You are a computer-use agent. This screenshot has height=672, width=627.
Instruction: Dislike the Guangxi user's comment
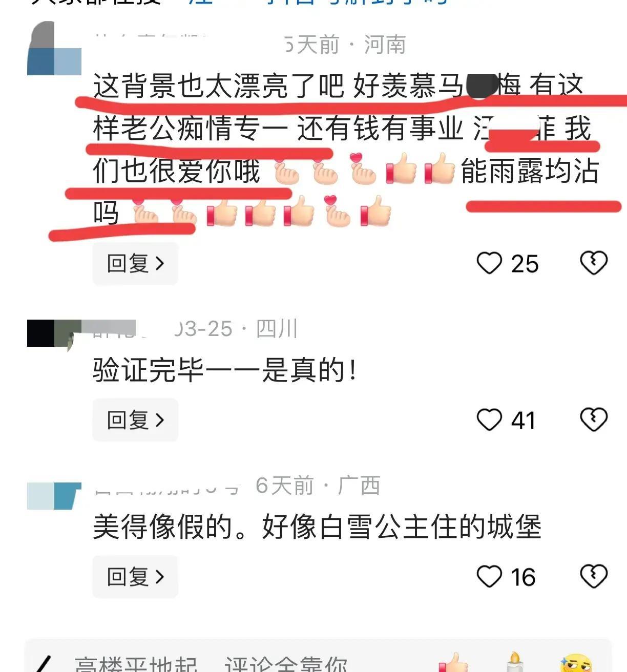pyautogui.click(x=594, y=577)
